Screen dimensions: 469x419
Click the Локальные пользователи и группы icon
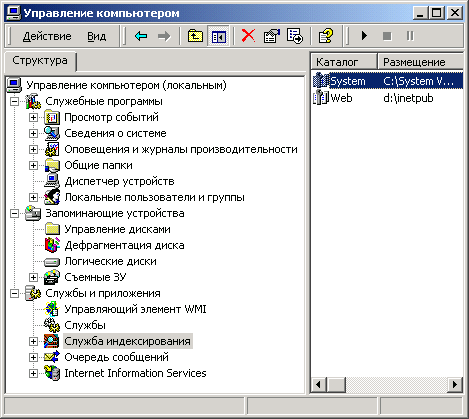pyautogui.click(x=52, y=197)
